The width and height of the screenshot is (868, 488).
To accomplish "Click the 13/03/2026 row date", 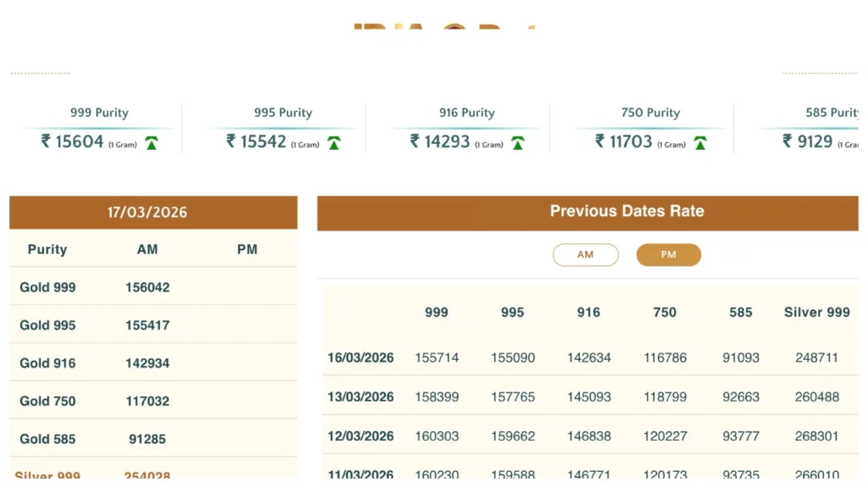I will coord(361,397).
